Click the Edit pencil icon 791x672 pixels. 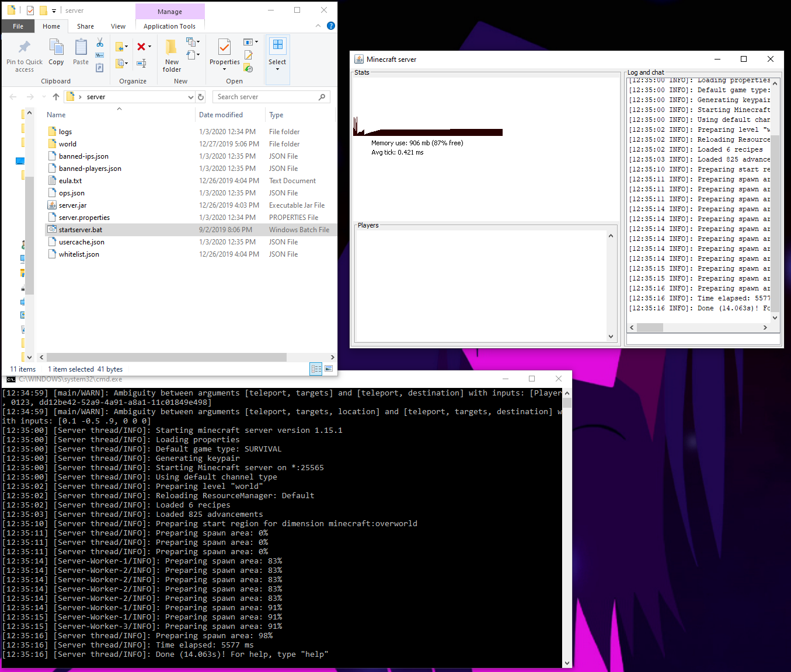point(248,55)
